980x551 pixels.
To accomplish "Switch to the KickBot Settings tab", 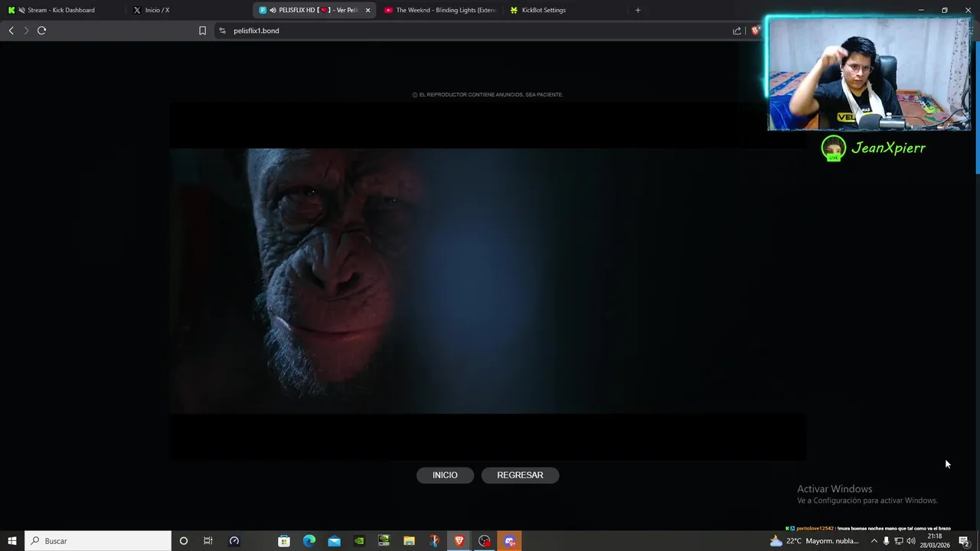I will coord(544,10).
